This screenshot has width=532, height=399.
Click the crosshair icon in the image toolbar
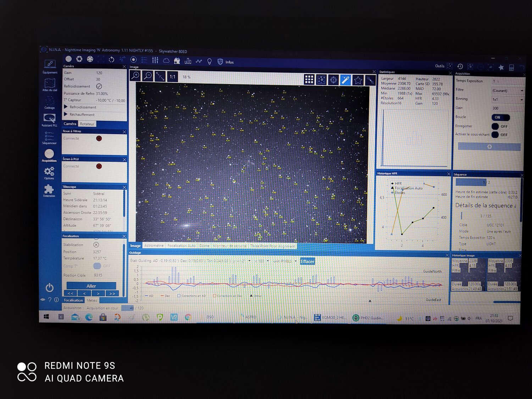coord(333,80)
